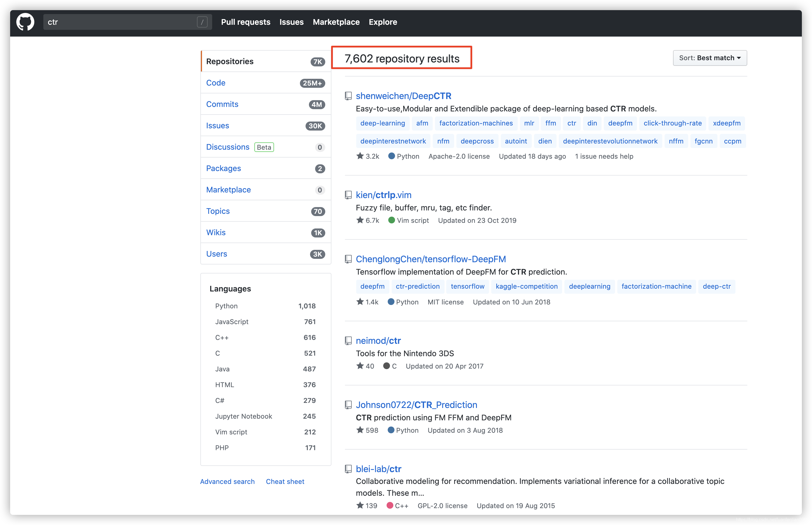Filter results by Python language
The width and height of the screenshot is (812, 525).
pos(265,306)
